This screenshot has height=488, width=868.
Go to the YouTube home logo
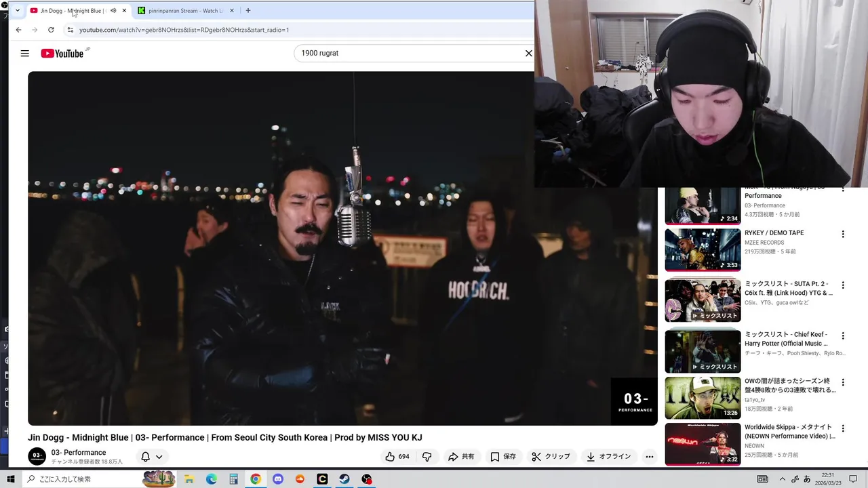point(62,54)
